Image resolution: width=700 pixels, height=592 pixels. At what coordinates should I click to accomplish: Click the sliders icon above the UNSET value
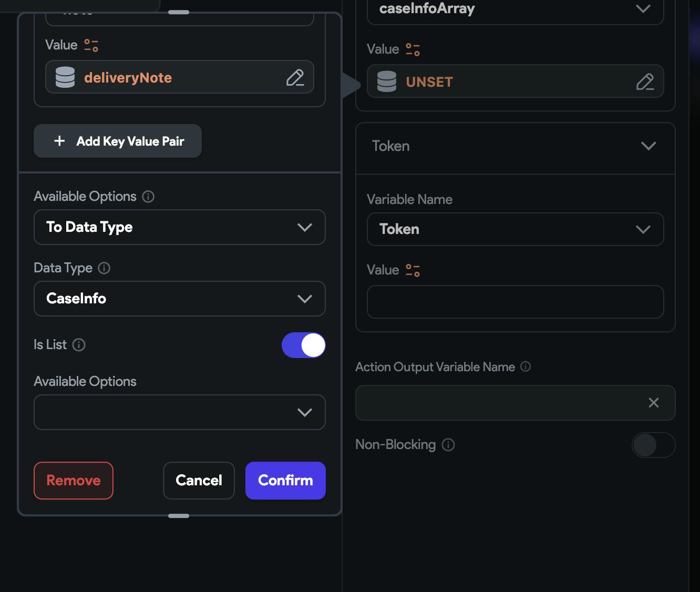413,49
